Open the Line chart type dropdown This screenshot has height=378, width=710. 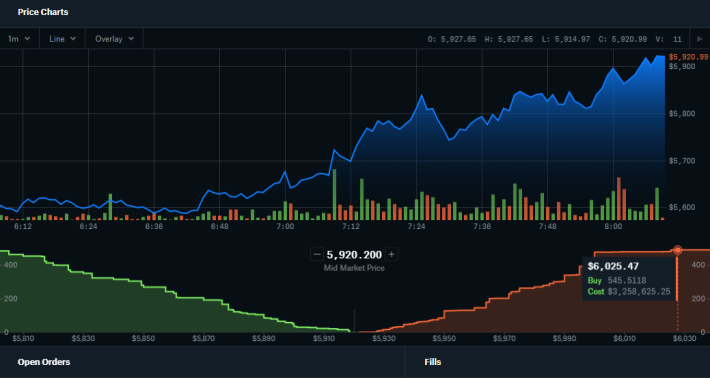coord(62,39)
